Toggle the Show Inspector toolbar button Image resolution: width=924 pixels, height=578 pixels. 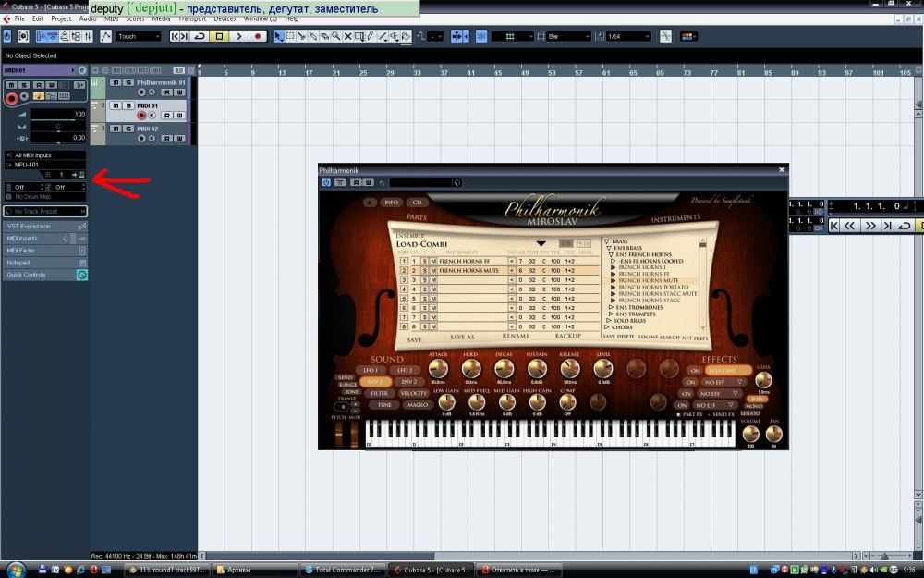pos(42,37)
